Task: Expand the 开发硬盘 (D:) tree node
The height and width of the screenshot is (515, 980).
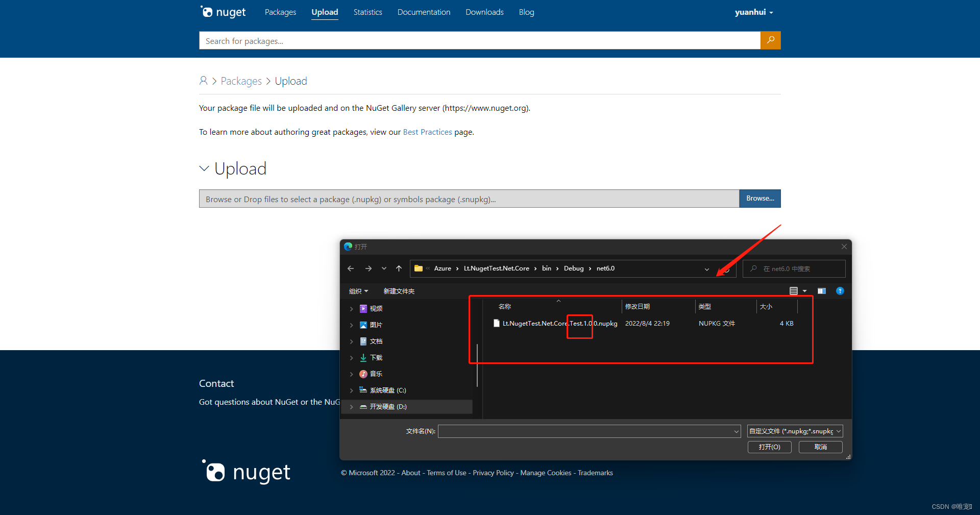Action: coord(351,406)
